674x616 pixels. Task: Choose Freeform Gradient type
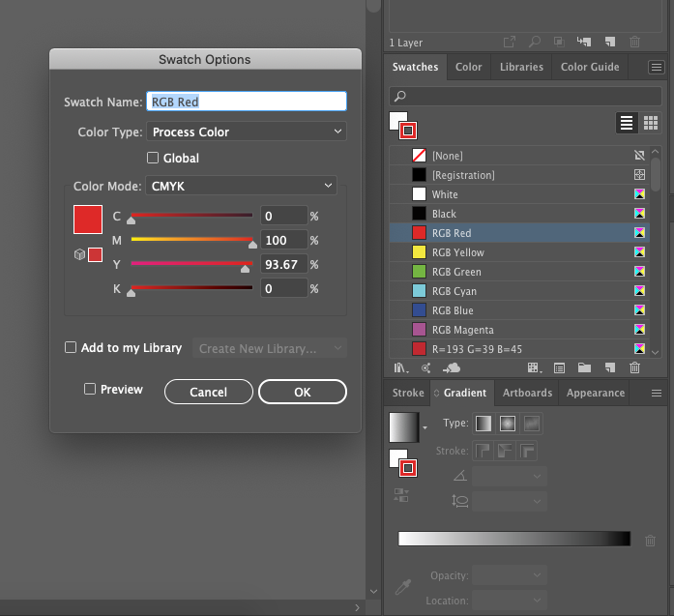tap(532, 424)
